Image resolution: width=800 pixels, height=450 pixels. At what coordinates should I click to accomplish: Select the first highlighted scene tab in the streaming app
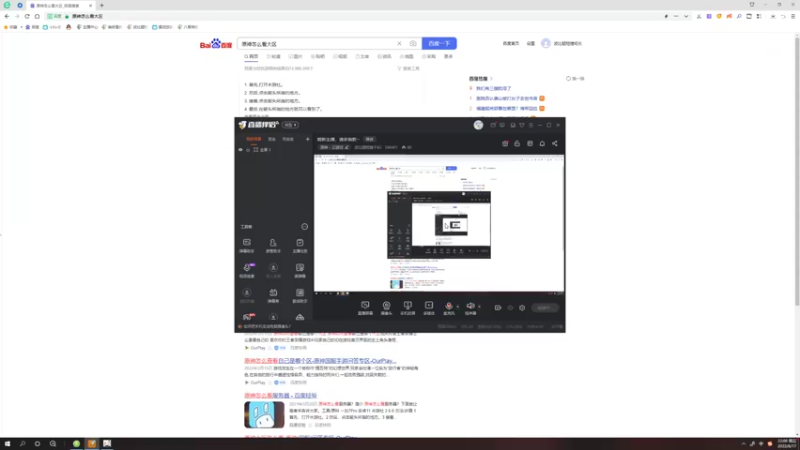tap(254, 139)
